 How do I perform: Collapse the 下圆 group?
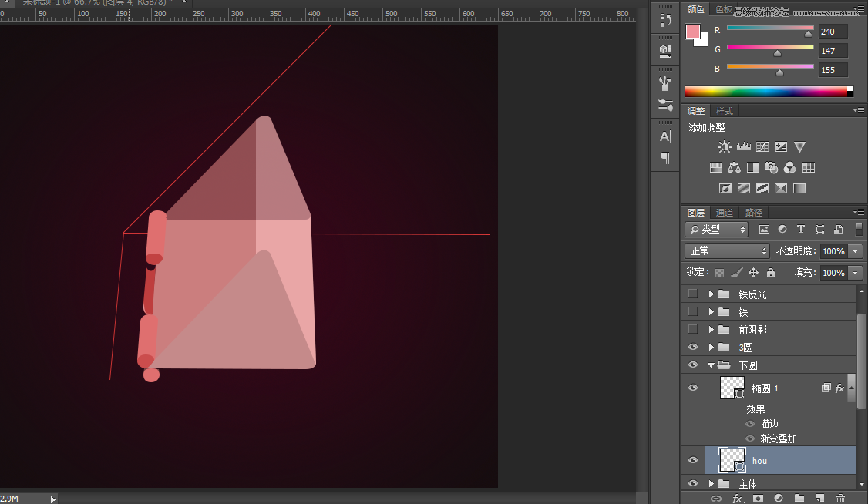(712, 365)
